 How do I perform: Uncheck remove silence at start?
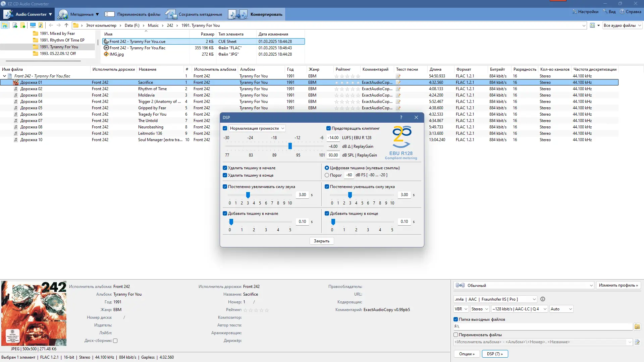[x=225, y=168]
